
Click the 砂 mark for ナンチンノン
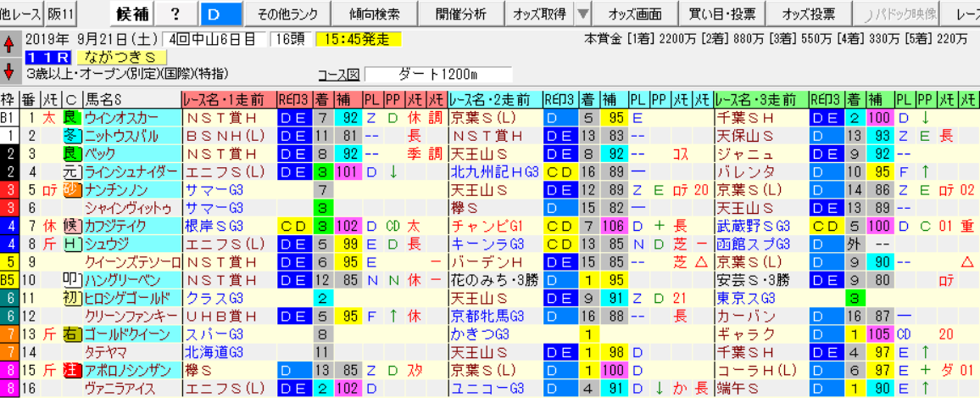71,189
